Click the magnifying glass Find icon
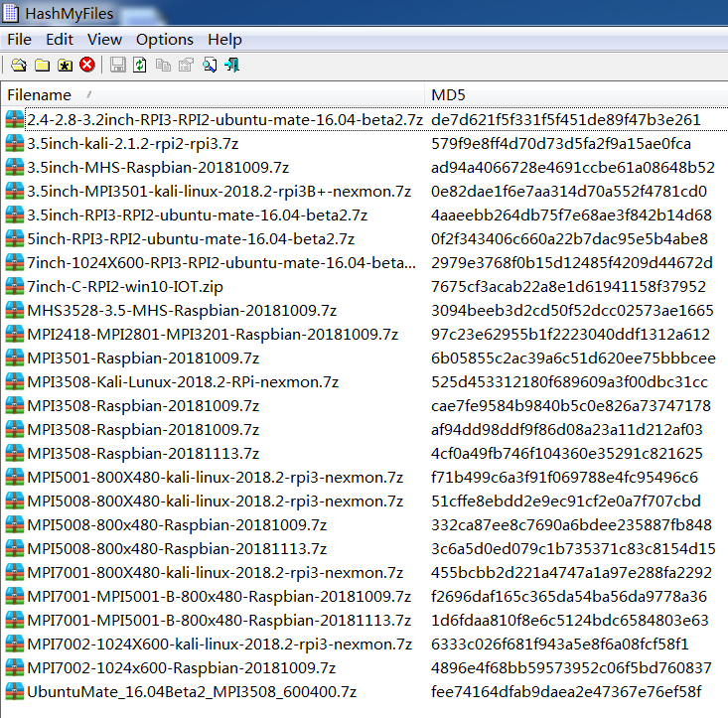Screen dimensions: 728x718 point(210,66)
